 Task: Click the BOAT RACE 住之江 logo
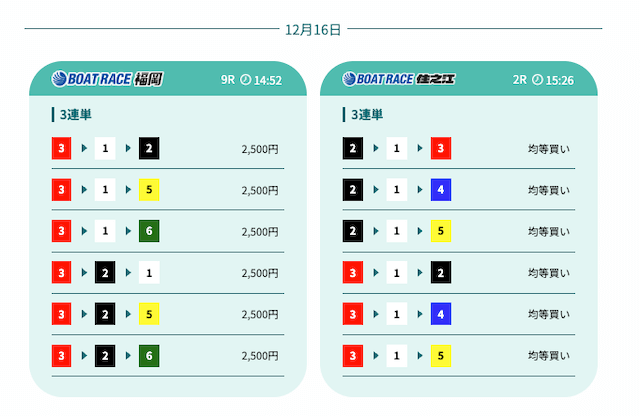(x=398, y=79)
